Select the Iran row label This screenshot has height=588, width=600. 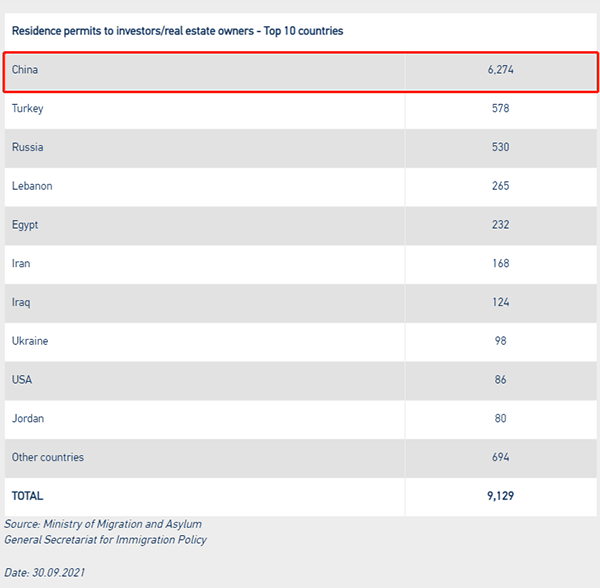21,264
